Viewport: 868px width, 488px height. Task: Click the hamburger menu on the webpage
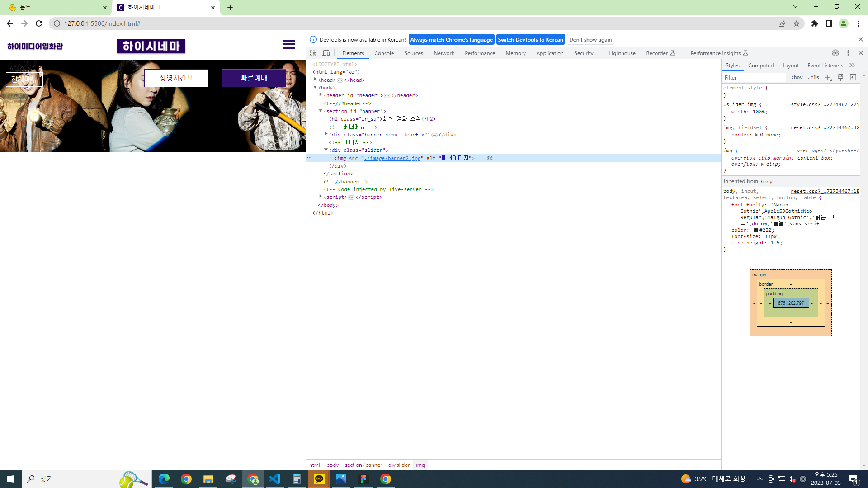pyautogui.click(x=289, y=44)
